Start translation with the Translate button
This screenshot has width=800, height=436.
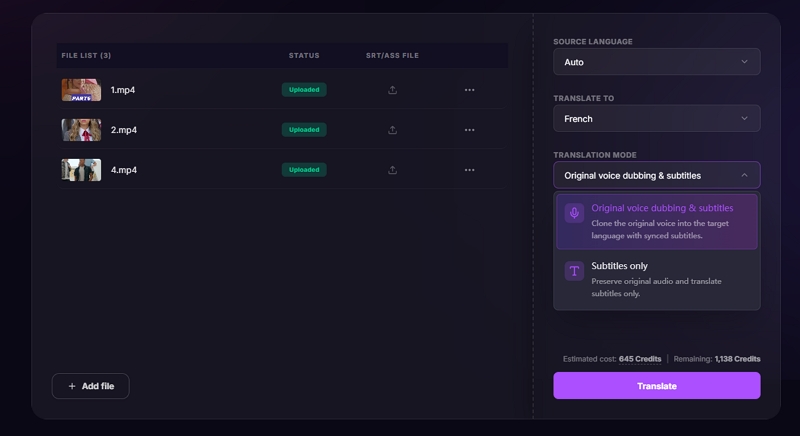pyautogui.click(x=657, y=386)
